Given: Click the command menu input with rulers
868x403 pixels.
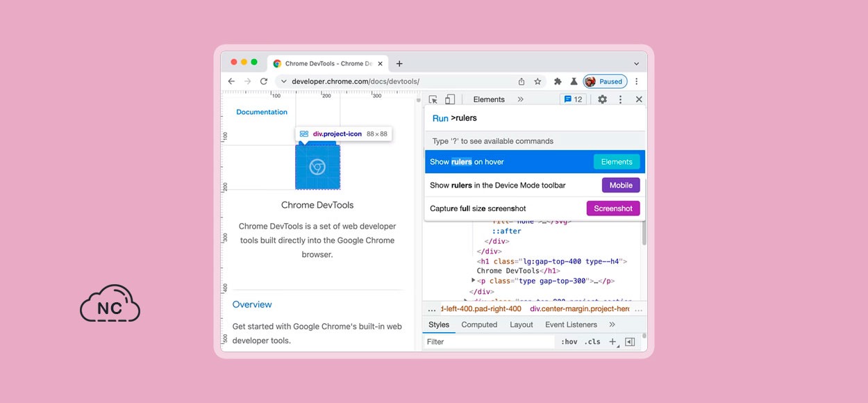Looking at the screenshot, I should 535,118.
